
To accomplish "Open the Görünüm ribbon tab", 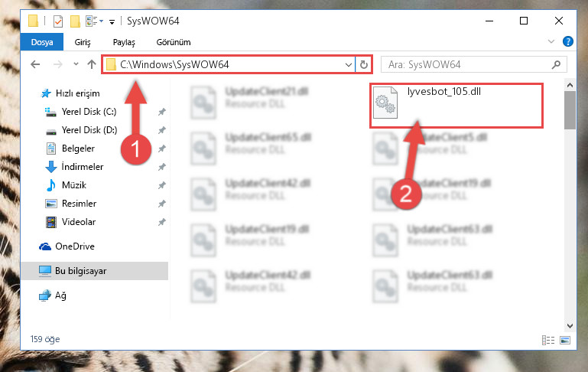I will point(174,42).
